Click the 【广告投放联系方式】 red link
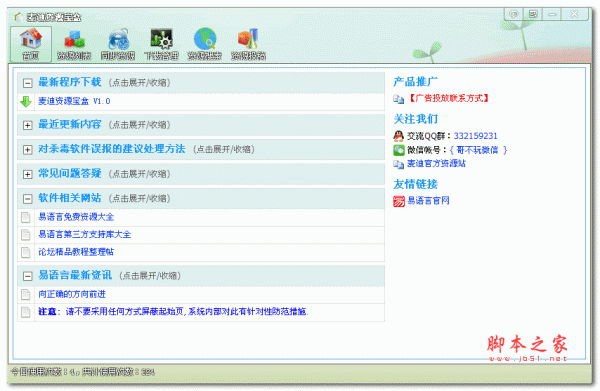Image resolution: width=600 pixels, height=391 pixels. pyautogui.click(x=448, y=99)
